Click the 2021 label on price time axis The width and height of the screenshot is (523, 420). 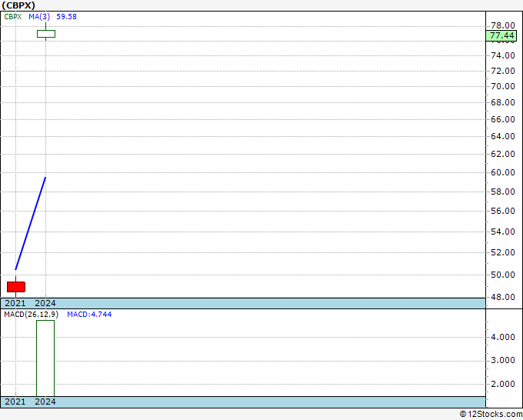[15, 303]
